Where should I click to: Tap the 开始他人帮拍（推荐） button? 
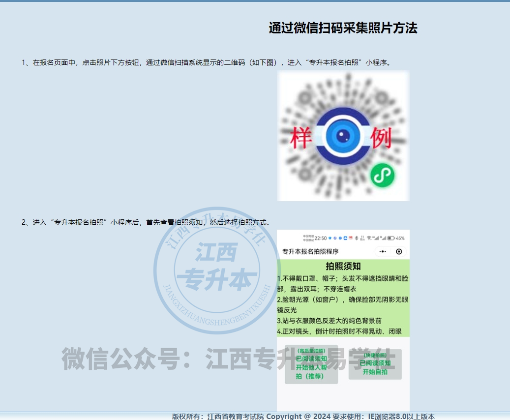pos(311,364)
